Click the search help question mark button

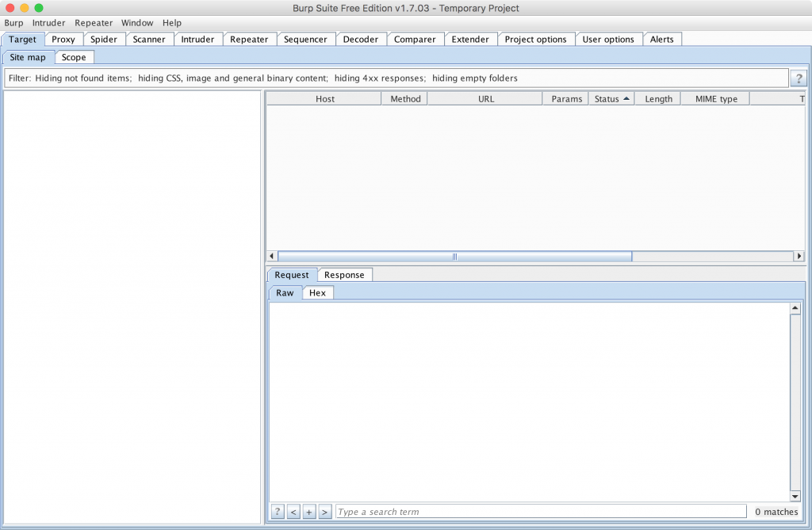pos(278,512)
